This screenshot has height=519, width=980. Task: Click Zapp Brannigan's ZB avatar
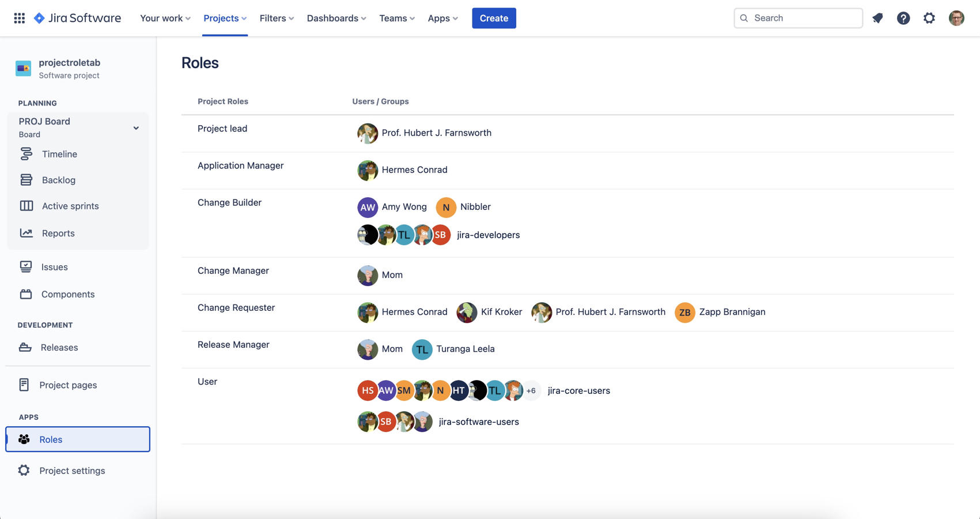(x=684, y=313)
